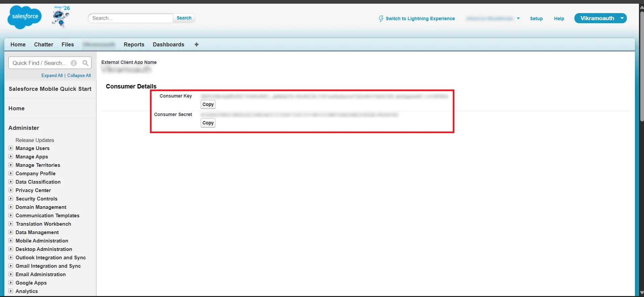Expand the Domain Management node

pyautogui.click(x=11, y=207)
